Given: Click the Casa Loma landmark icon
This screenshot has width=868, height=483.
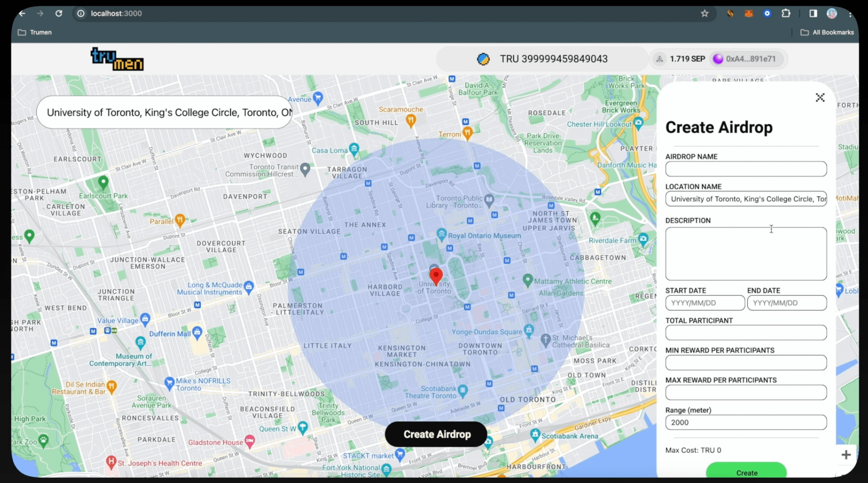Looking at the screenshot, I should (354, 149).
